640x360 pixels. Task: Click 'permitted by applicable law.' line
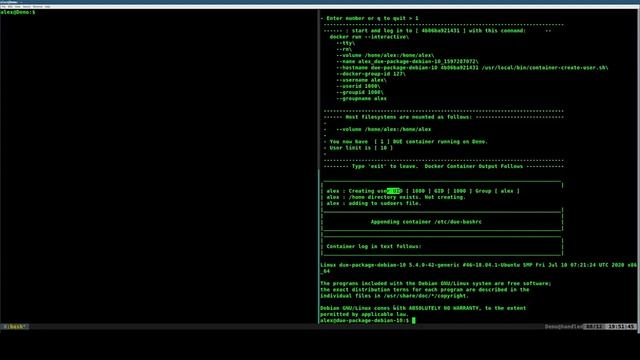(x=364, y=314)
